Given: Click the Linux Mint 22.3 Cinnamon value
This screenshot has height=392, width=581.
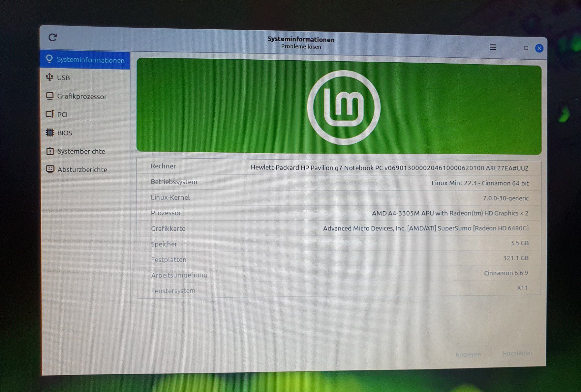Looking at the screenshot, I should tap(480, 183).
